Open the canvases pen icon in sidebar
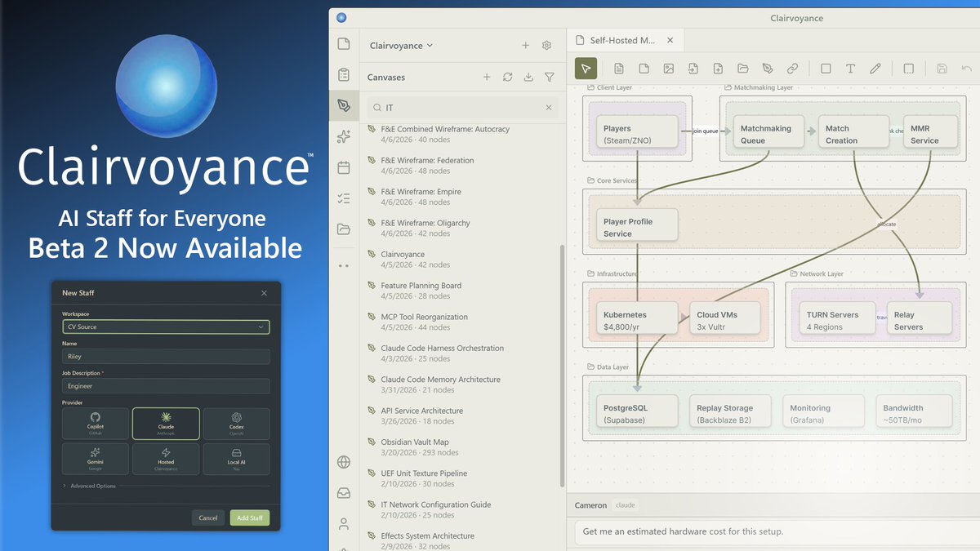 [343, 105]
